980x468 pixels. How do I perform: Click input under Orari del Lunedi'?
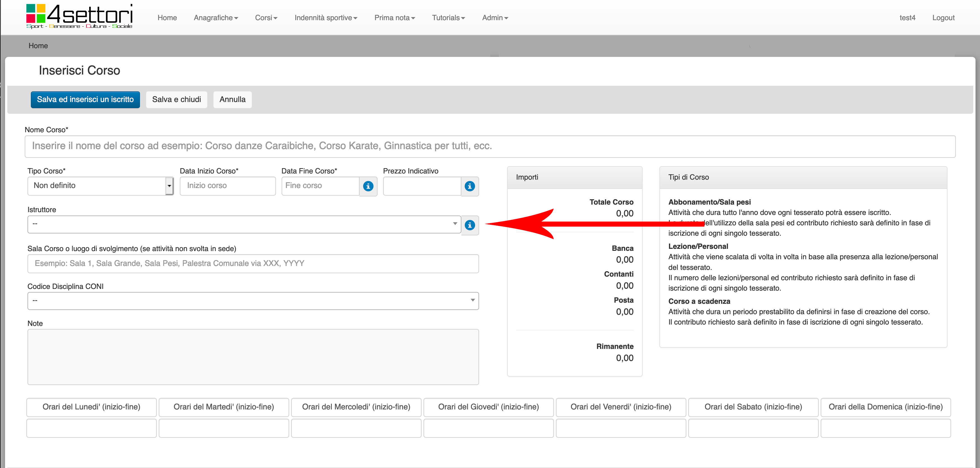tap(91, 428)
